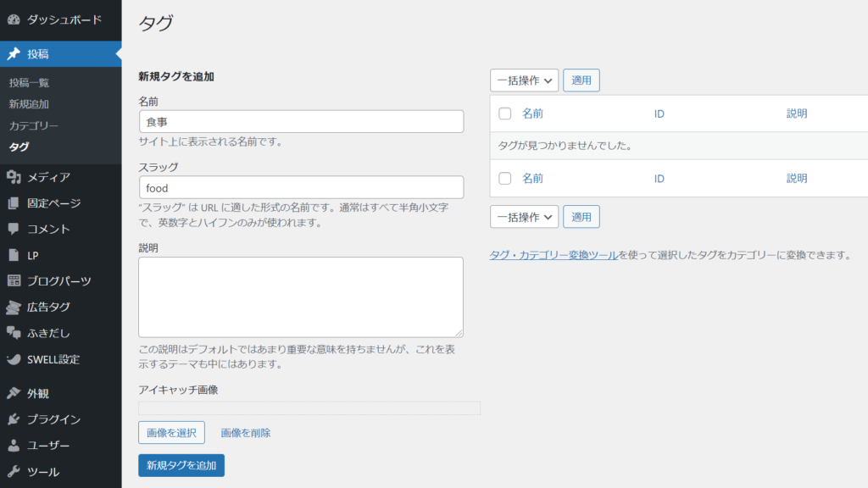Image resolution: width=868 pixels, height=488 pixels.
Task: Go to 投稿一覧 in the sidebar
Action: point(29,82)
